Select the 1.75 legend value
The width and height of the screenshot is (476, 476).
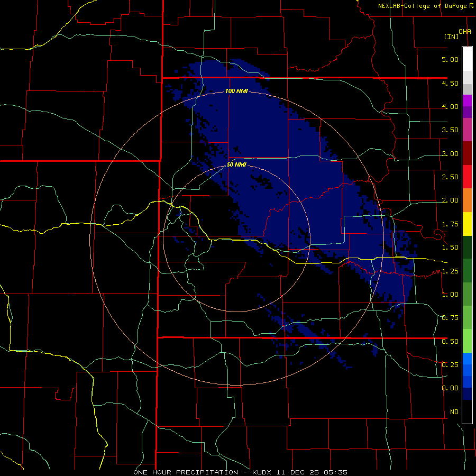(x=450, y=224)
